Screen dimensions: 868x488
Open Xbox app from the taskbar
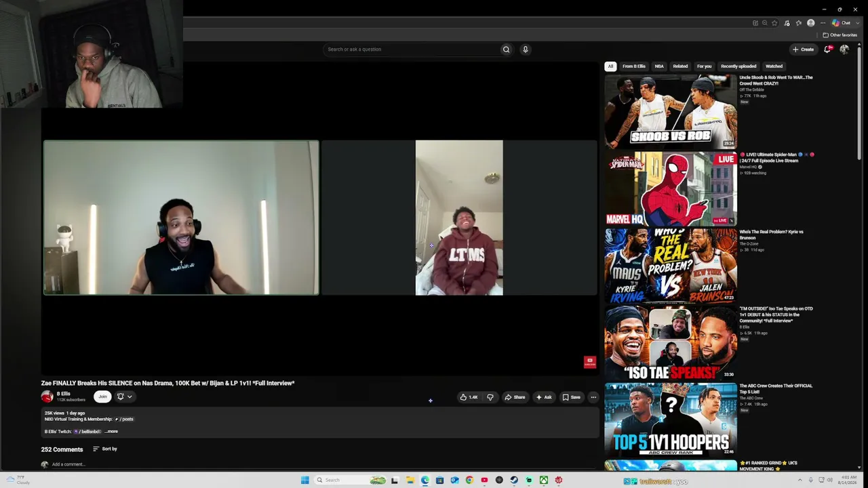coord(544,481)
